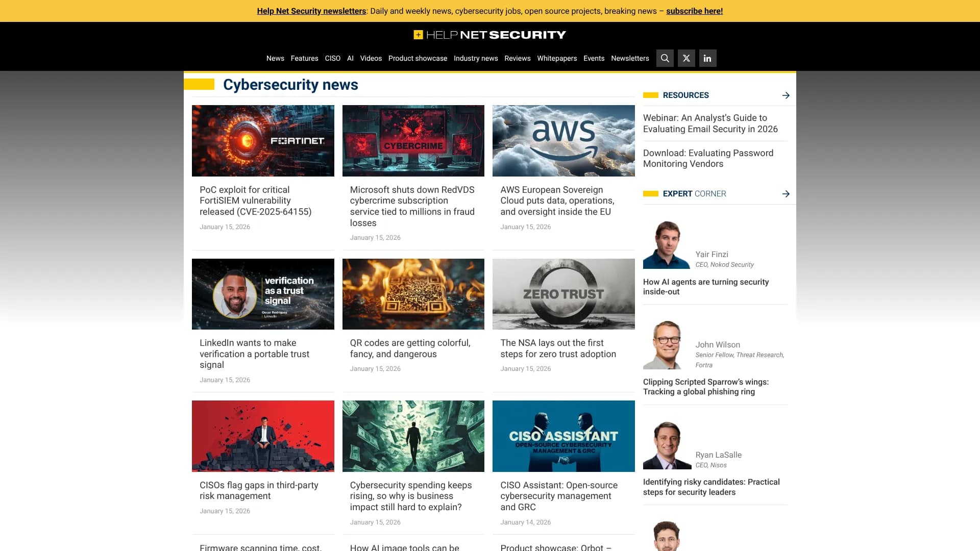Image resolution: width=980 pixels, height=551 pixels.
Task: Open Clipping Scripted Sparrow's wings article
Action: [x=705, y=387]
